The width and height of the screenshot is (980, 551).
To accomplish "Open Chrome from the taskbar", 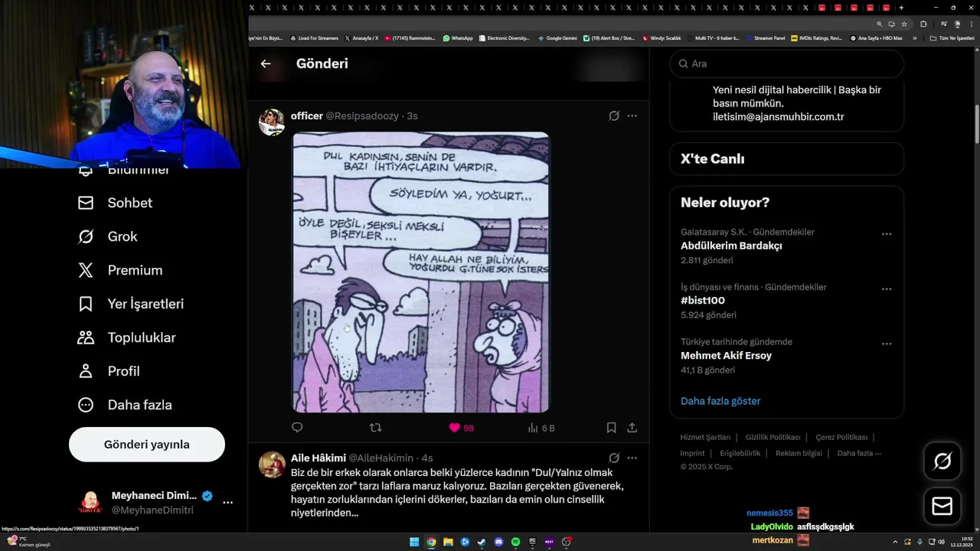I will click(431, 542).
